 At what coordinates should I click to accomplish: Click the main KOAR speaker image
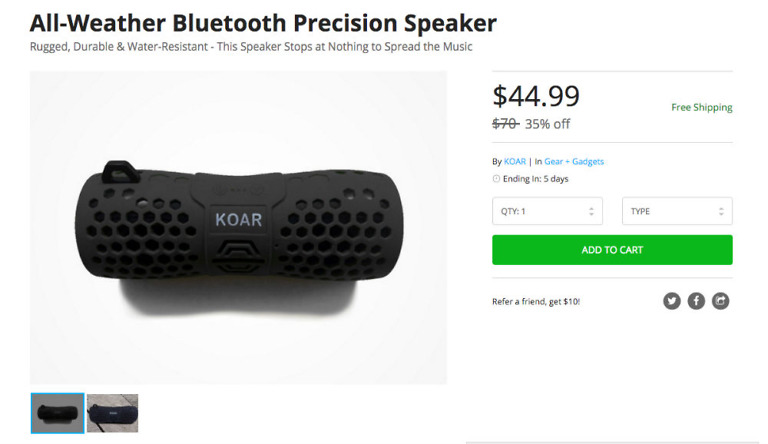pyautogui.click(x=238, y=228)
